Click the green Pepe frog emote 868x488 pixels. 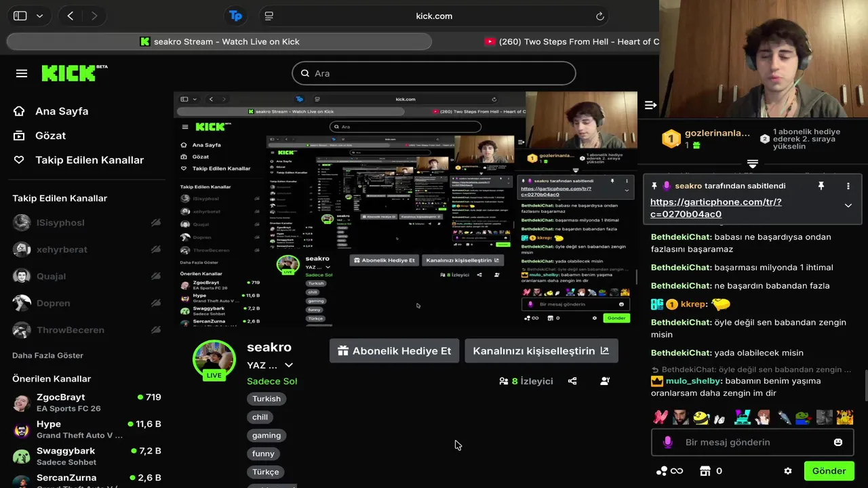tap(803, 418)
